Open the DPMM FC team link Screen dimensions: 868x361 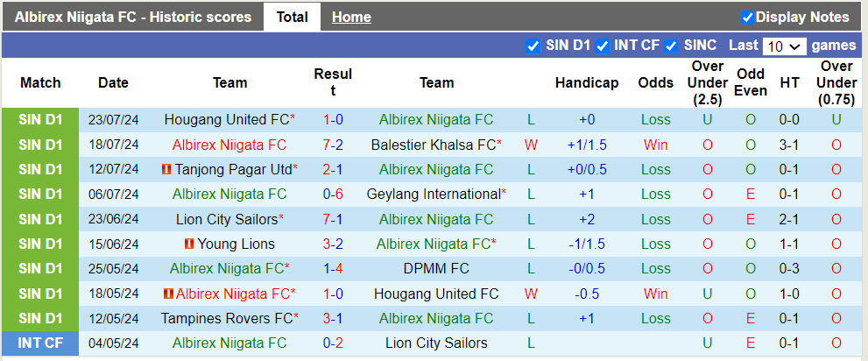(436, 269)
